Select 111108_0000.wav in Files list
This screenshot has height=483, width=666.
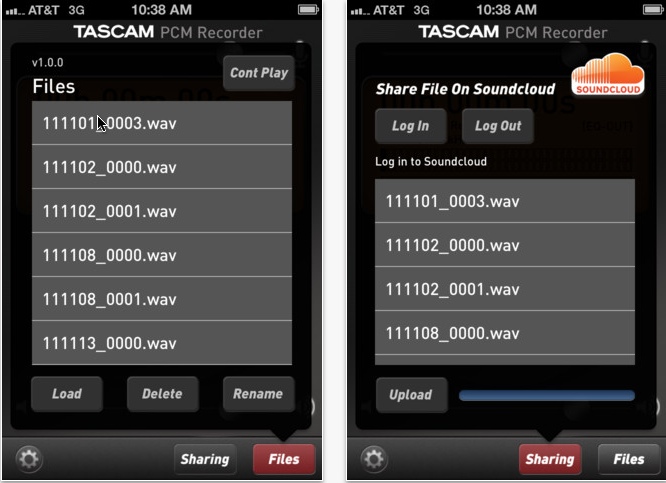click(x=162, y=255)
